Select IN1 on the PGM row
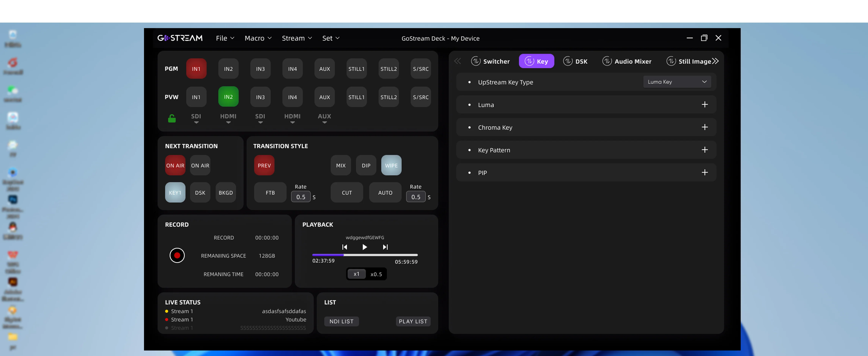Image resolution: width=868 pixels, height=356 pixels. click(196, 68)
